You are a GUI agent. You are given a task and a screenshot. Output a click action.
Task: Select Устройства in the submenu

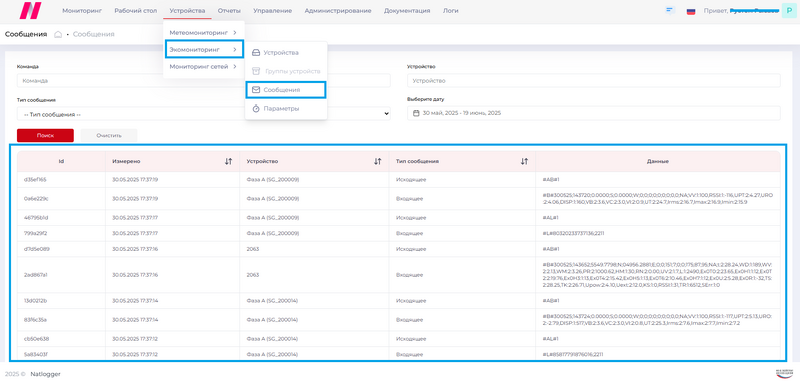pos(286,53)
